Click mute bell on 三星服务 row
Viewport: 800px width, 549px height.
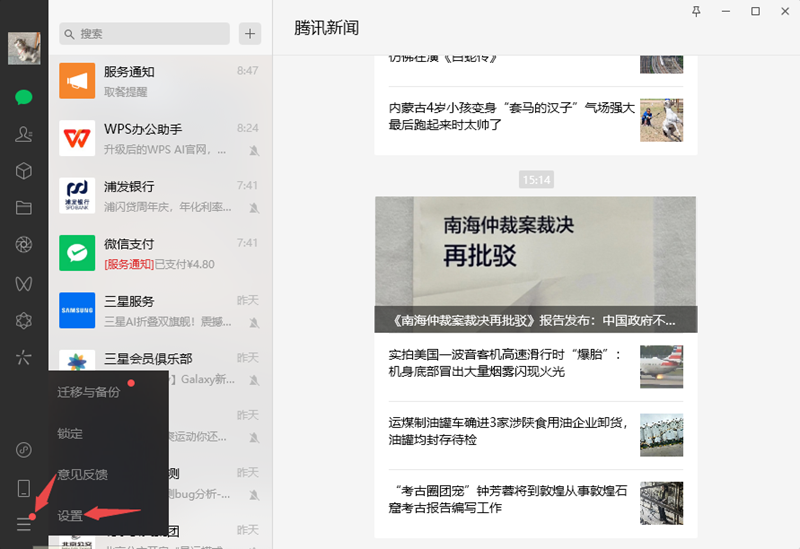[254, 322]
